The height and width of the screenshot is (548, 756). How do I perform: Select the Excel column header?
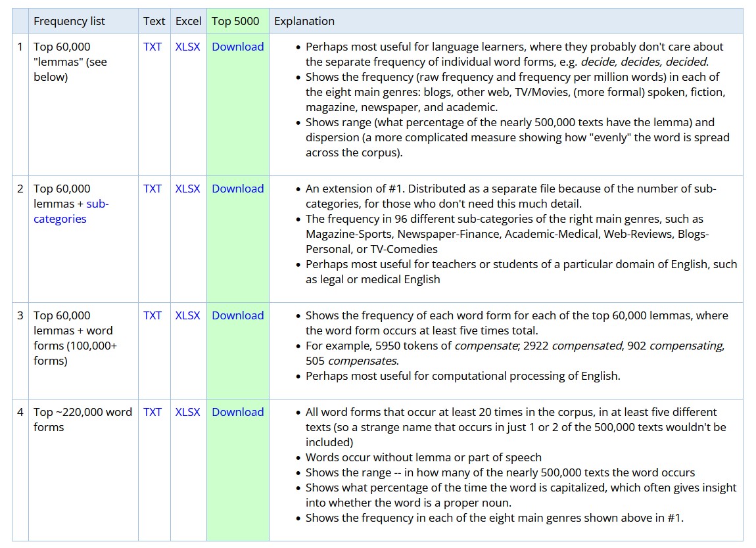tap(188, 21)
